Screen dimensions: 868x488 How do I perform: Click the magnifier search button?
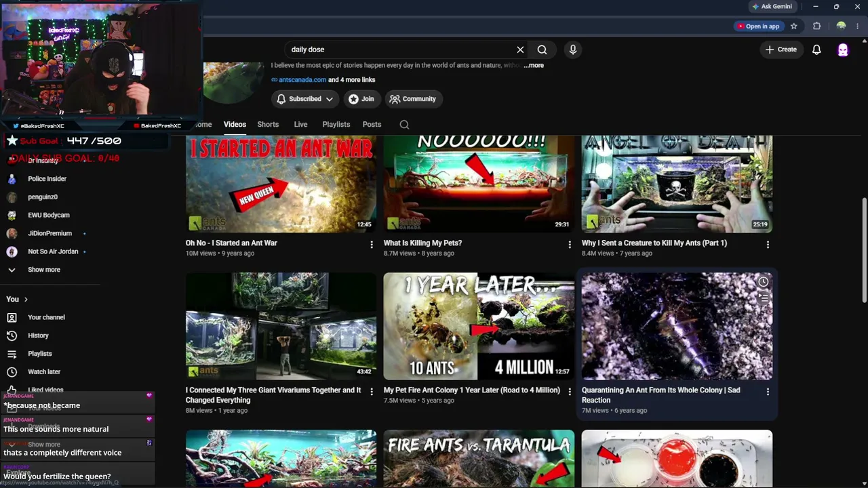click(542, 49)
